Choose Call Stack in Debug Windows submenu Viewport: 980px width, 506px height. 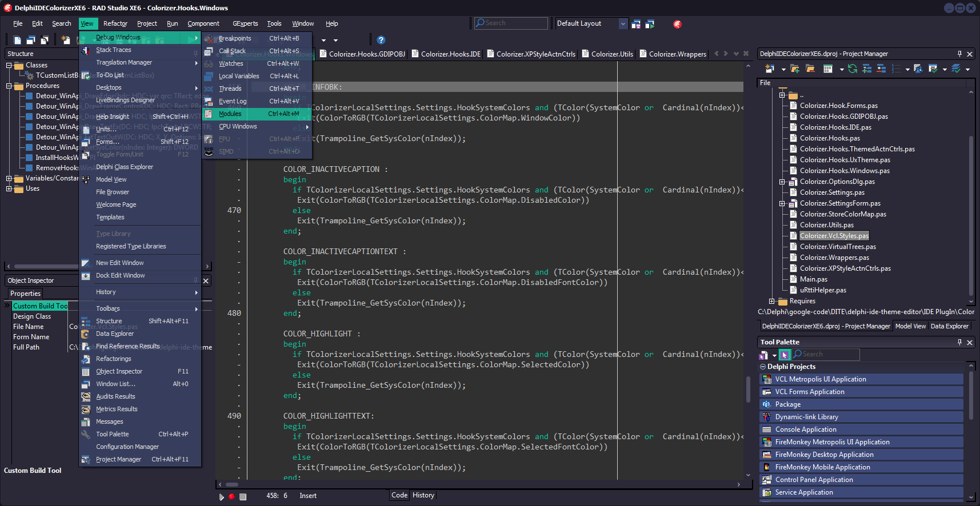257,51
